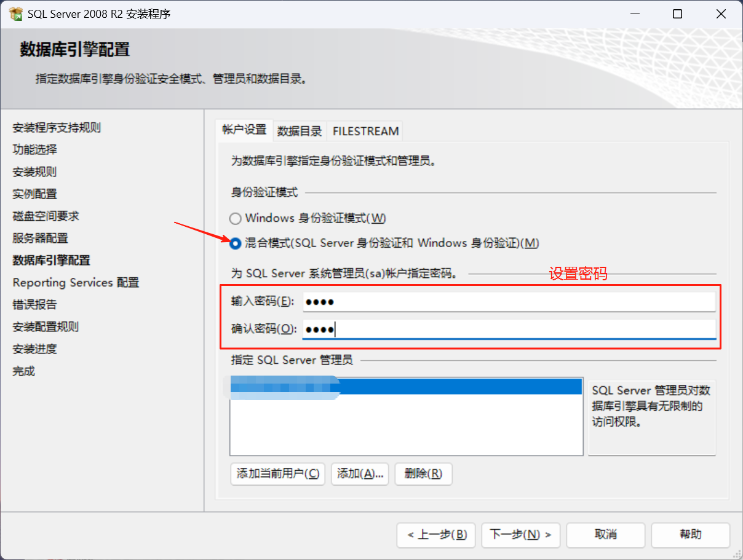This screenshot has height=560, width=743.
Task: Click 安装配置规则 step in sidebar
Action: pyautogui.click(x=46, y=327)
